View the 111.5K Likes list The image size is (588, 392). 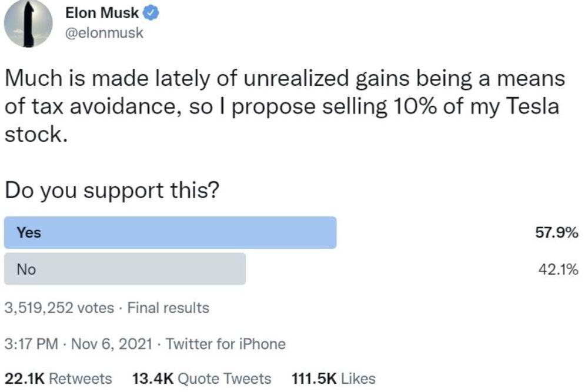(333, 378)
